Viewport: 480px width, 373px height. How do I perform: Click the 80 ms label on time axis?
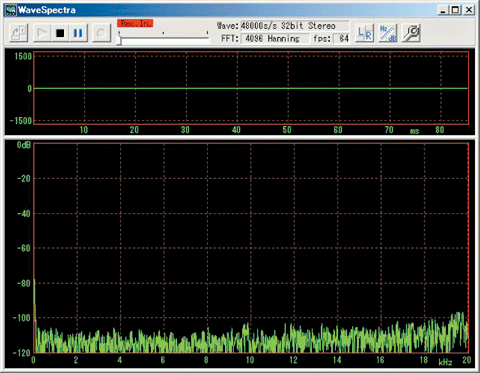pos(440,130)
